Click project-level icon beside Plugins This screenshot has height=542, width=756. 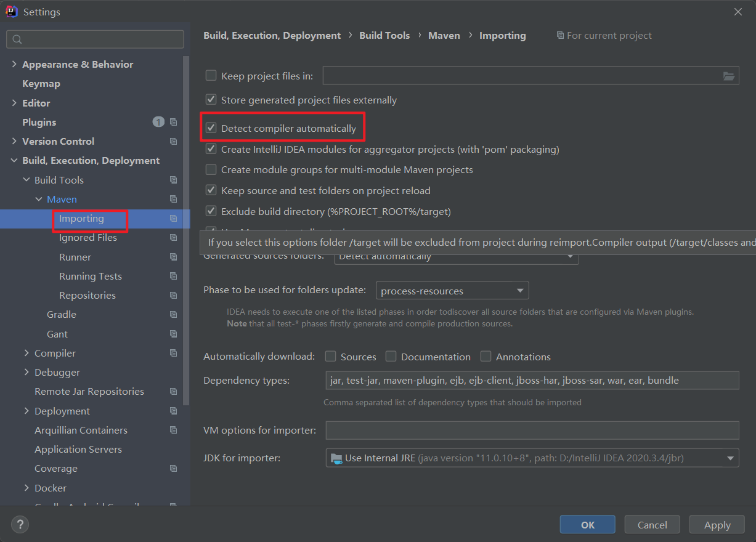[173, 122]
